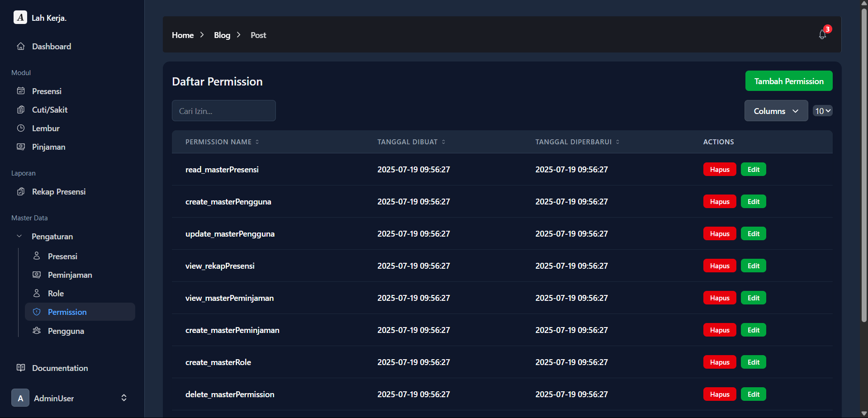Click the Pengguna users icon
Viewport: 868px width, 418px height.
37,331
